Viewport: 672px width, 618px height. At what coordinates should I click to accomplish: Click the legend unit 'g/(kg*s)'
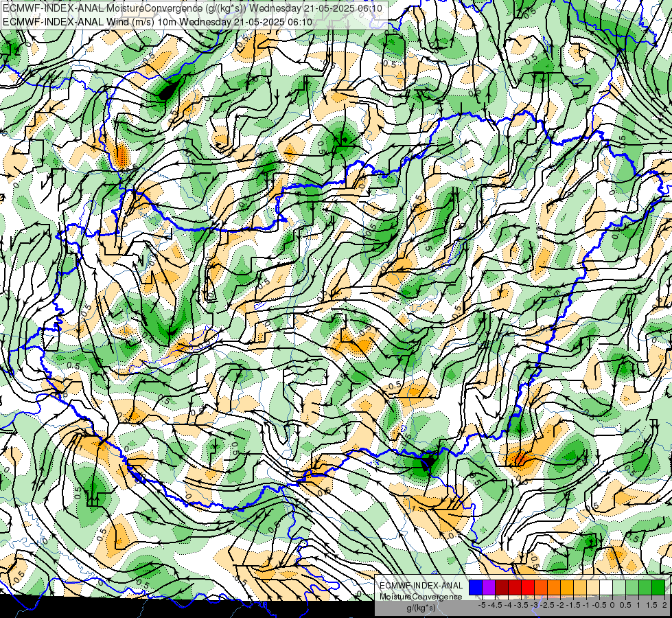[x=421, y=608]
